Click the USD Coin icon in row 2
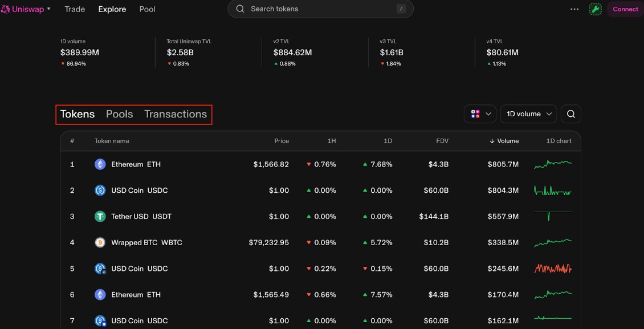The width and height of the screenshot is (644, 329). (x=100, y=190)
